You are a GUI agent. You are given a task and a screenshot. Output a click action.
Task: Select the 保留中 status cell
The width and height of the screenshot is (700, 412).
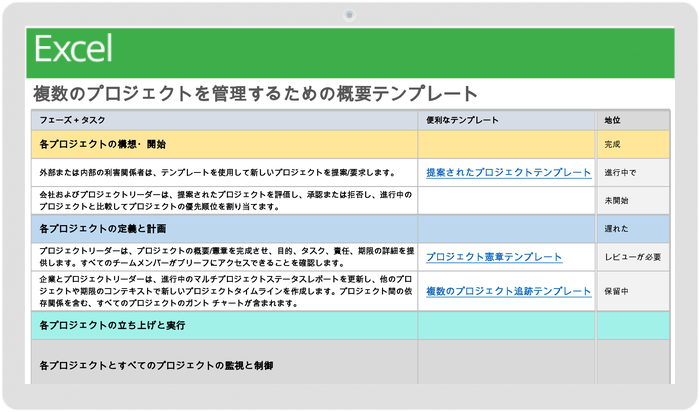click(x=633, y=291)
